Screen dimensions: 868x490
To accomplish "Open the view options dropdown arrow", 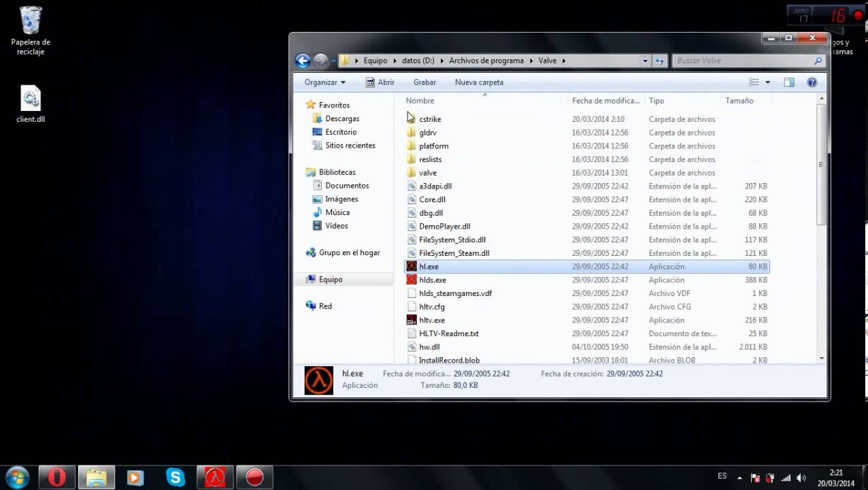I will pos(767,82).
